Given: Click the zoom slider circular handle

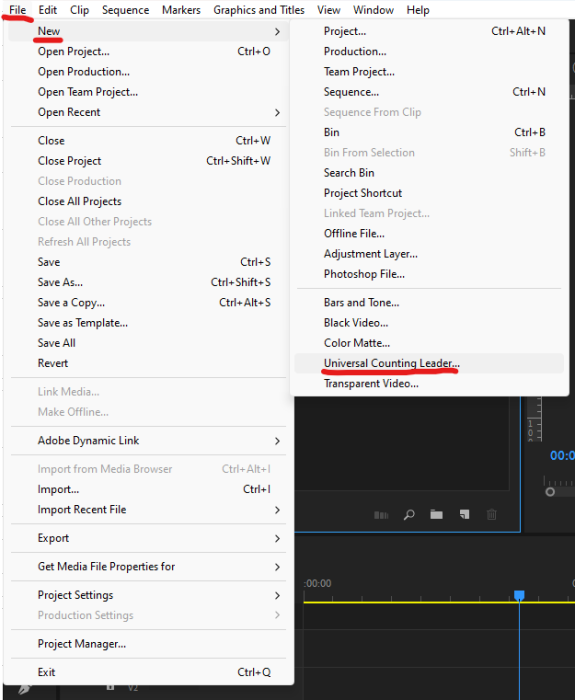Looking at the screenshot, I should click(550, 492).
